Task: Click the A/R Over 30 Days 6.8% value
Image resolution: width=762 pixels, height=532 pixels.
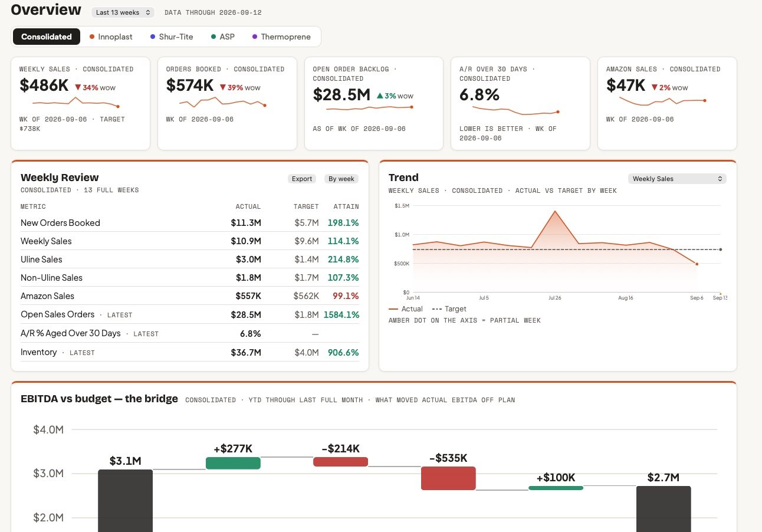Action: 479,95
